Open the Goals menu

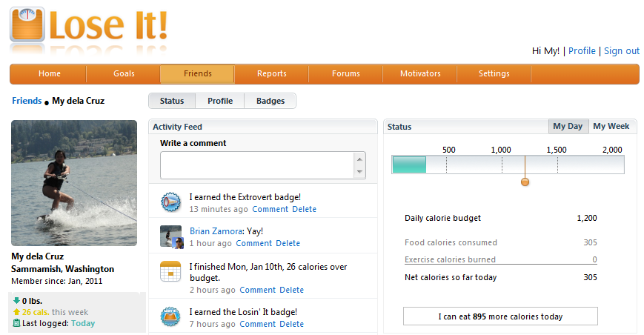pos(124,74)
